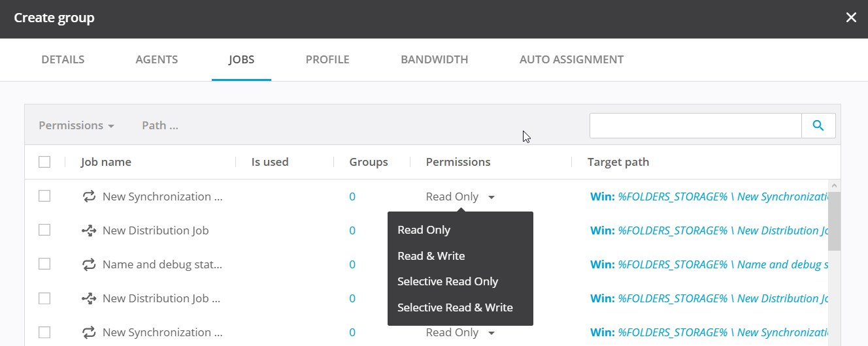868x346 pixels.
Task: Click the vertical scrollbar thumb of job list
Action: [834, 221]
